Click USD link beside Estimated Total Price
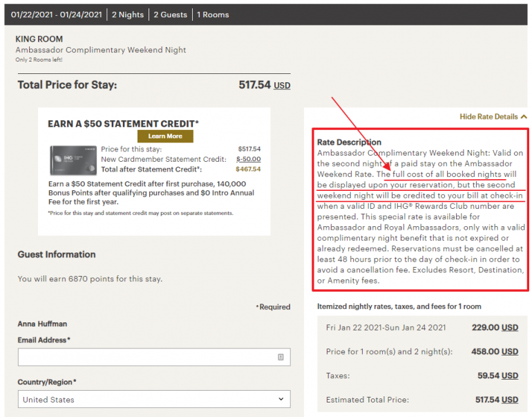Viewport: 532px width, 417px height. coord(509,400)
